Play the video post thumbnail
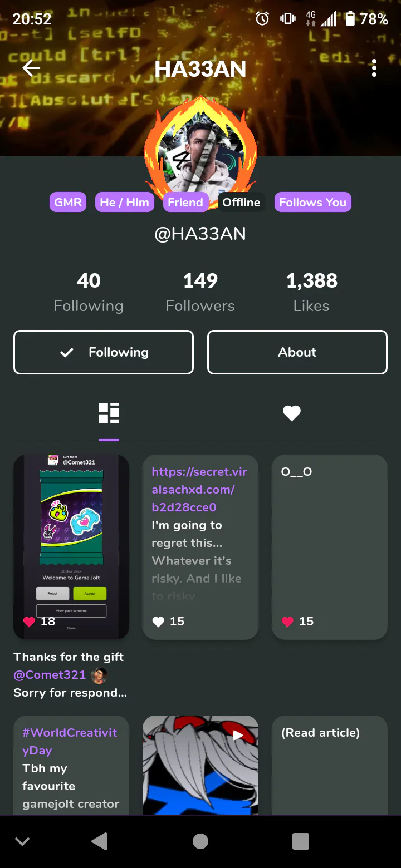401x868 pixels. point(200,766)
